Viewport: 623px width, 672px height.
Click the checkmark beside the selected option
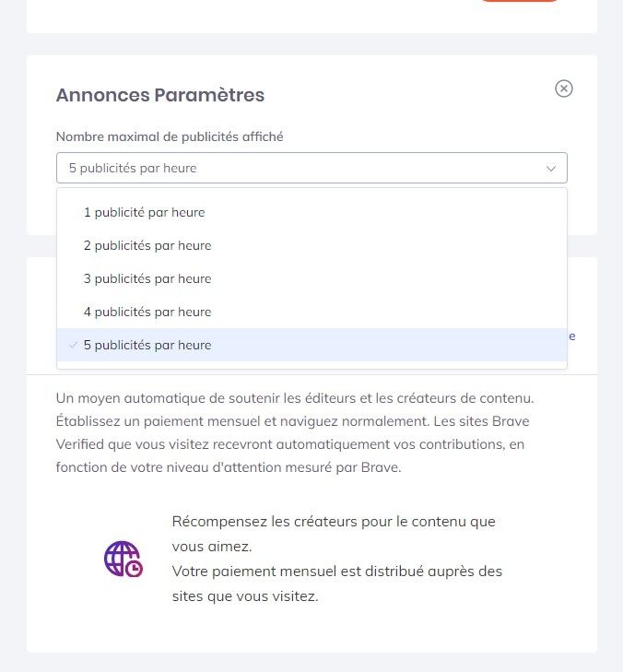73,345
